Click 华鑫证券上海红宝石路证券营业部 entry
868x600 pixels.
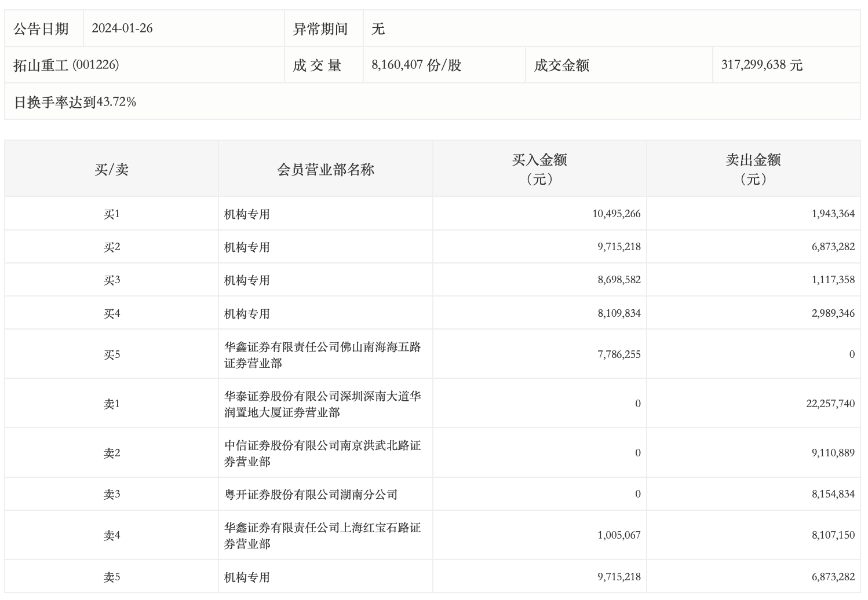click(x=322, y=535)
